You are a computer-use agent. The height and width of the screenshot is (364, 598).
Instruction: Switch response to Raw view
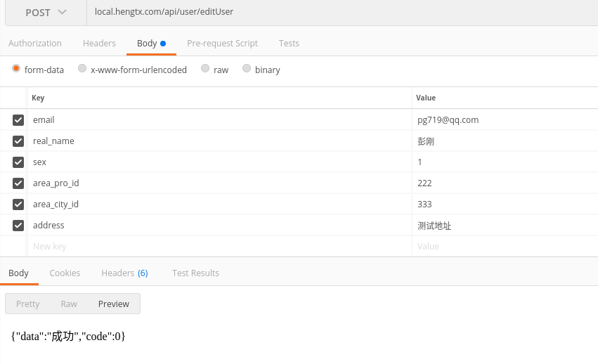click(x=69, y=304)
